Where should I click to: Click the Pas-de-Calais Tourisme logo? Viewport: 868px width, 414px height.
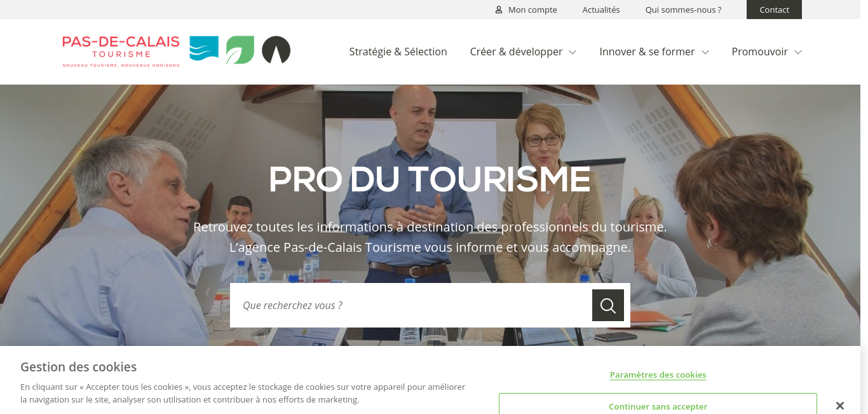(121, 51)
